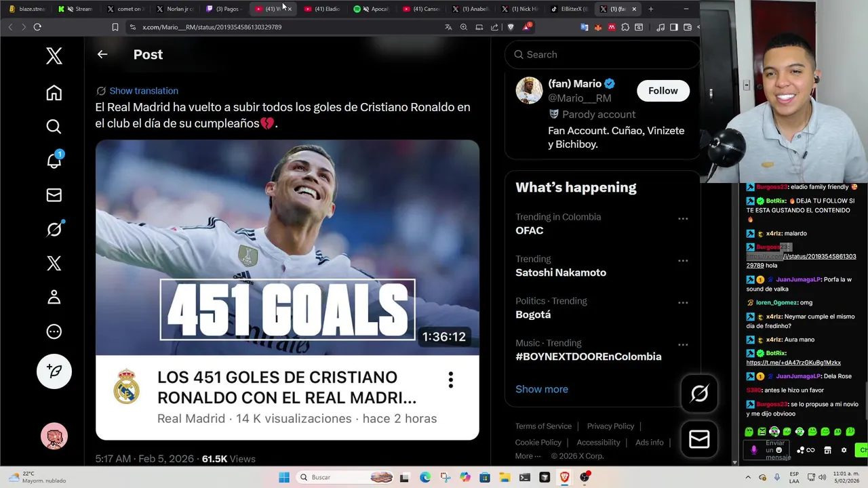Open chat settings gear icon
868x488 pixels.
pyautogui.click(x=844, y=450)
